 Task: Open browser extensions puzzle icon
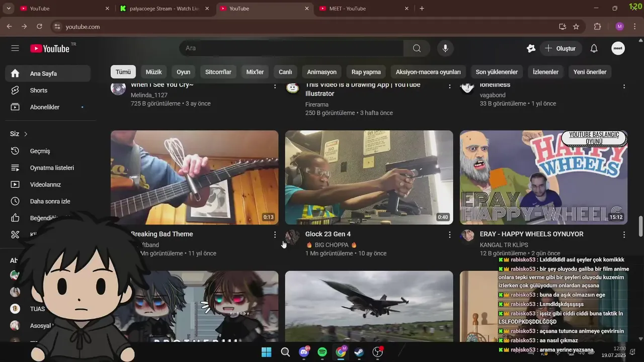(x=598, y=27)
